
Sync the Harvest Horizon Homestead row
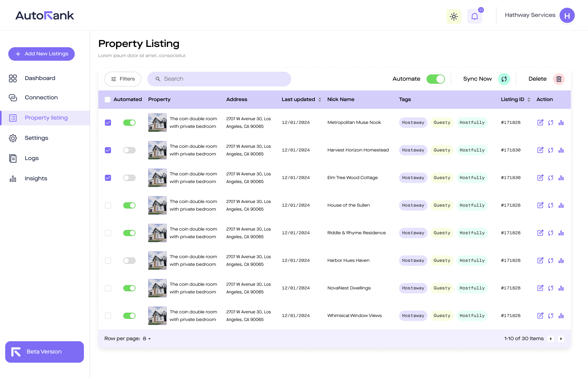(x=551, y=150)
